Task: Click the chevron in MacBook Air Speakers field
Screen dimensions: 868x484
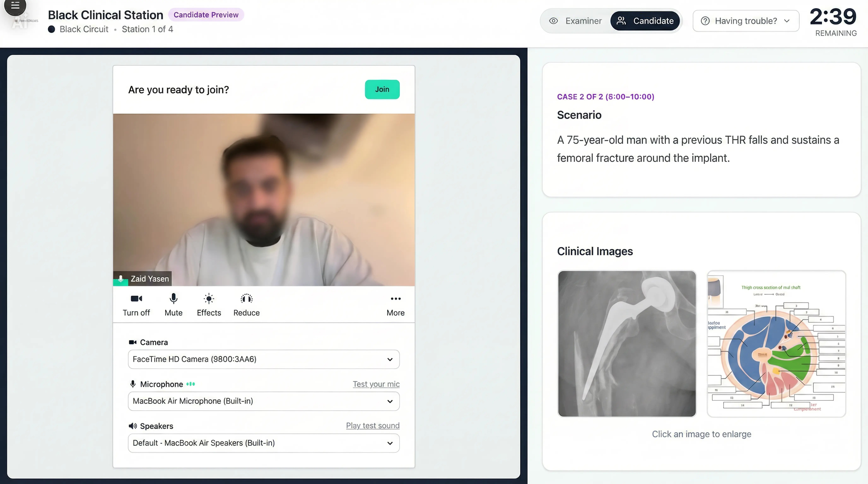Action: (x=390, y=443)
